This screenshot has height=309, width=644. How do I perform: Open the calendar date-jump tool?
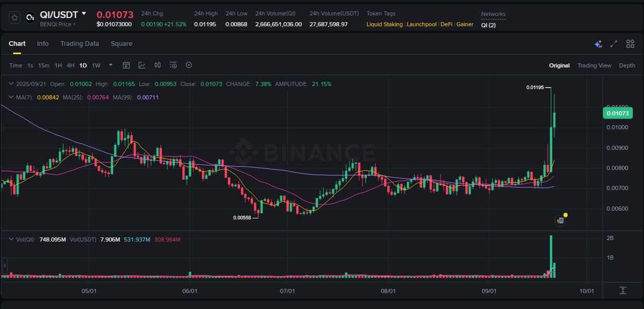[126, 65]
